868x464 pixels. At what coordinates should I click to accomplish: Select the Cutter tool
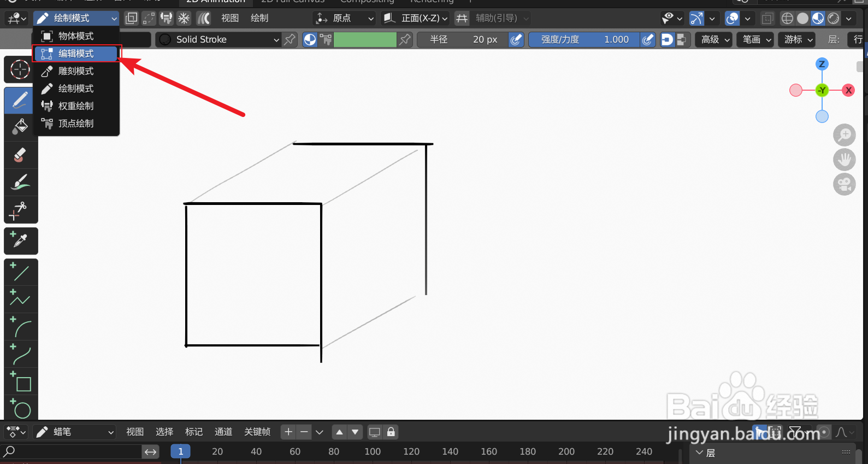[x=20, y=209]
